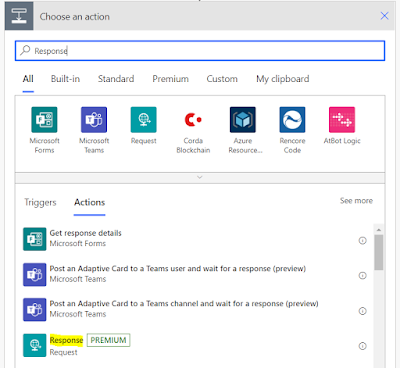Select the Microsoft Teams connector icon
Viewport: 400px width, 368px height.
pos(94,120)
